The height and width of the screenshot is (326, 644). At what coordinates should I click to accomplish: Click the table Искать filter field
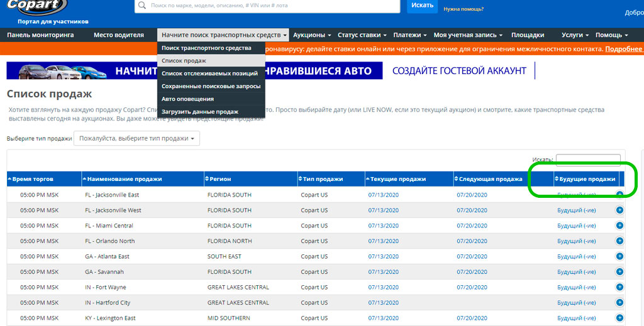tap(588, 159)
